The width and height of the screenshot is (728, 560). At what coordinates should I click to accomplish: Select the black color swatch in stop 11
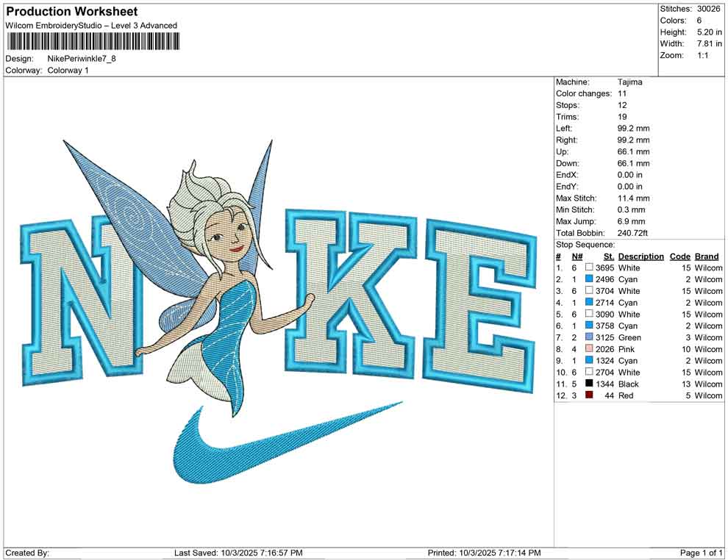pos(589,384)
